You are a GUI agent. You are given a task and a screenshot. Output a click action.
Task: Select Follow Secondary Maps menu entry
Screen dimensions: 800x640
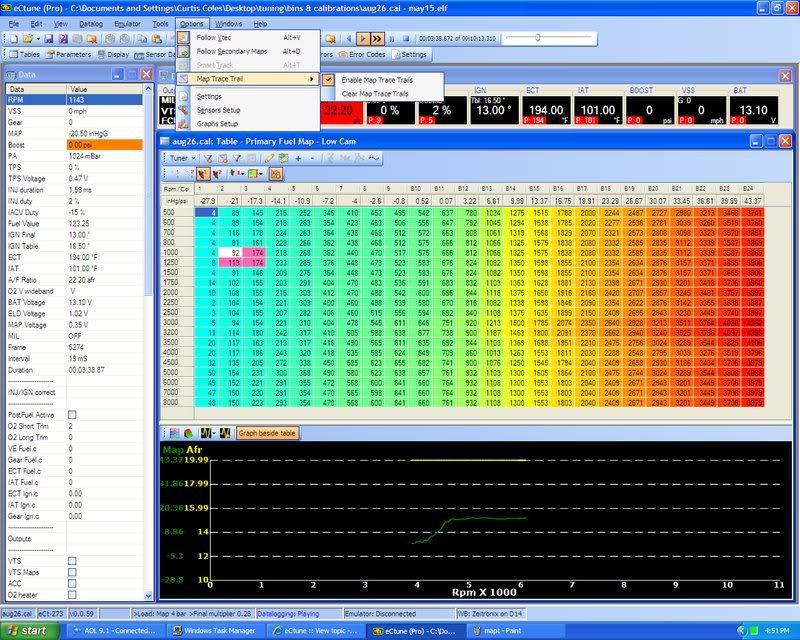point(248,52)
